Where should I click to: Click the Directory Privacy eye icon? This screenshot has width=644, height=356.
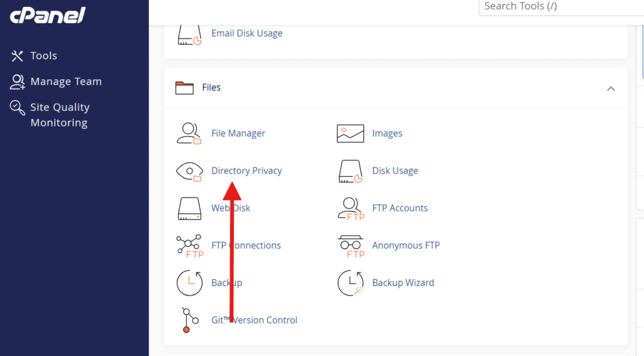[189, 171]
